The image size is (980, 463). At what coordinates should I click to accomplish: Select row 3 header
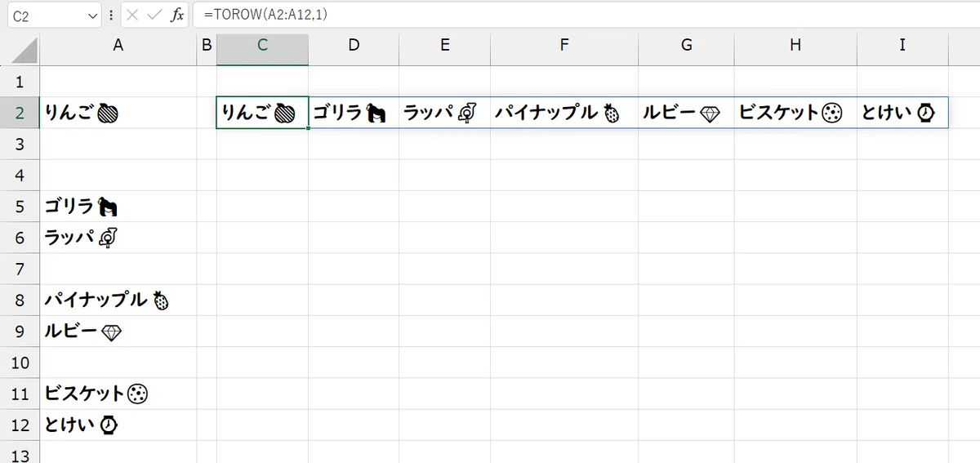pos(20,144)
